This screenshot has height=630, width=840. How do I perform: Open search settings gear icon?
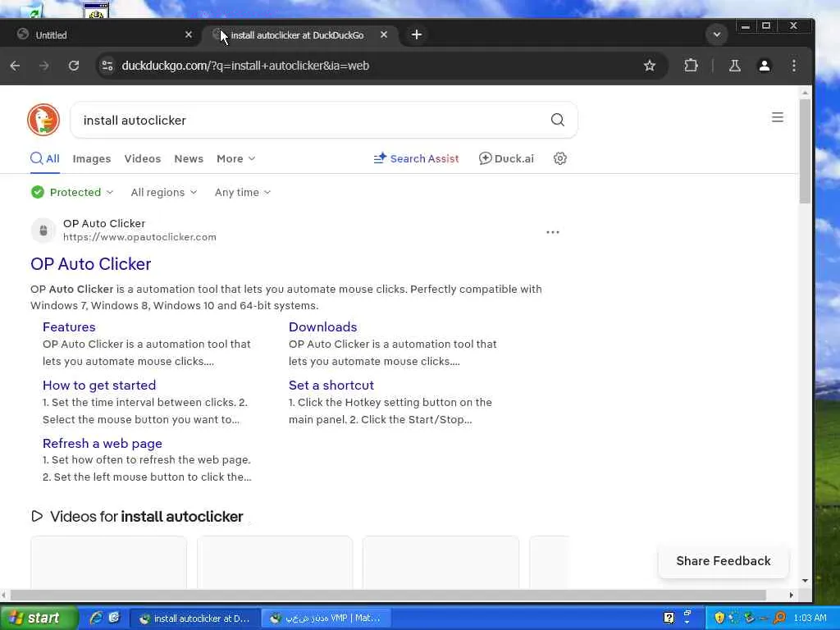coord(559,158)
